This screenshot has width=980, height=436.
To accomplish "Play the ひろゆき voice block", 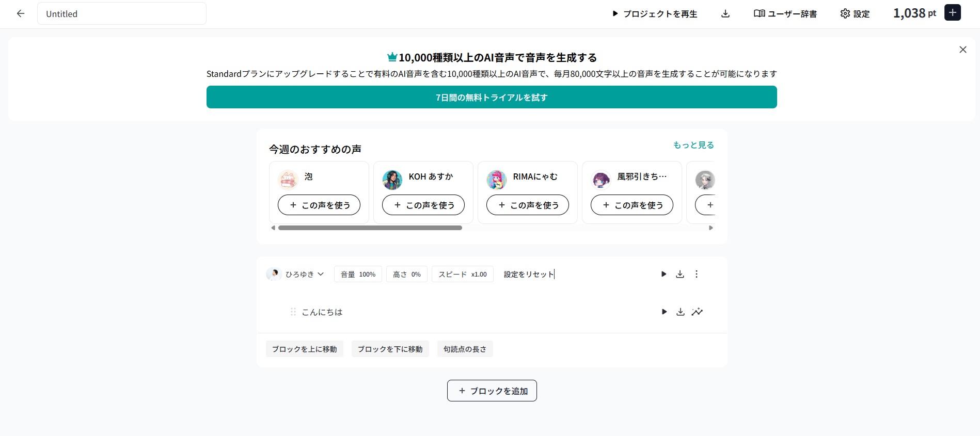I will tap(663, 274).
